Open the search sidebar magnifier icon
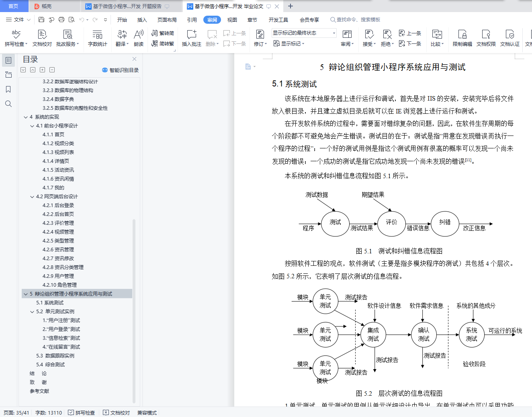This screenshot has height=417, width=532. pos(8,104)
